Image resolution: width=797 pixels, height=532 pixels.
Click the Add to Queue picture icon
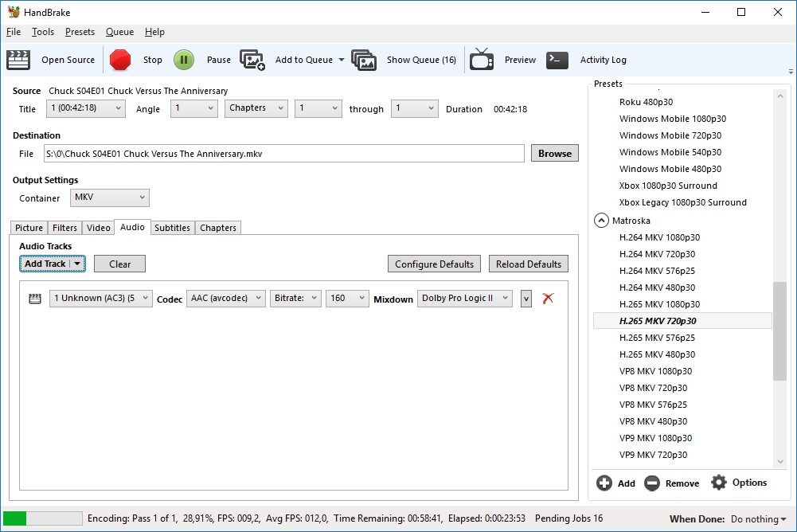pos(252,60)
